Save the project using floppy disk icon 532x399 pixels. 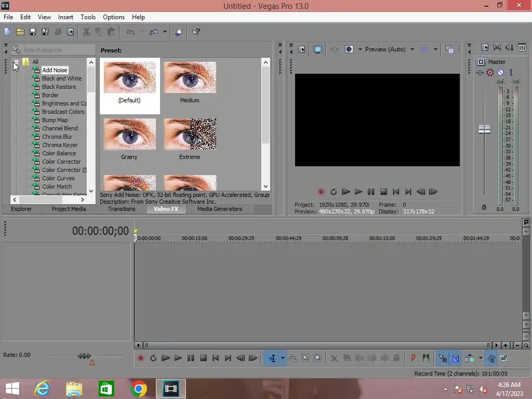pos(33,32)
